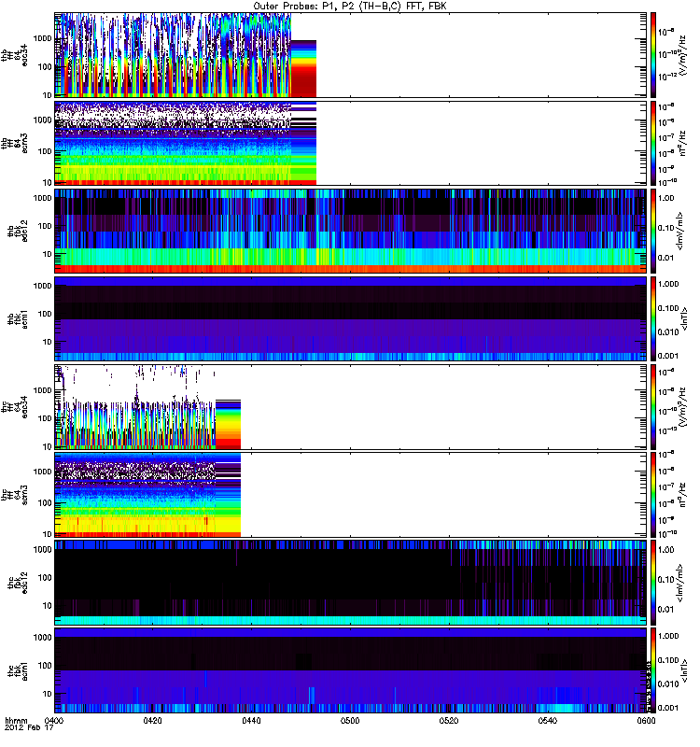Click the '2012 Feb 17' date label

[27, 730]
